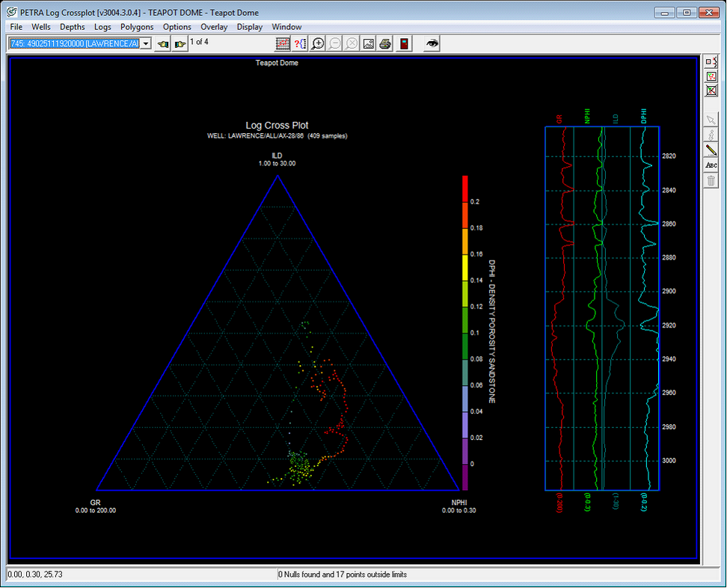This screenshot has height=588, width=727.
Task: Open the Overlay menu
Action: point(214,27)
